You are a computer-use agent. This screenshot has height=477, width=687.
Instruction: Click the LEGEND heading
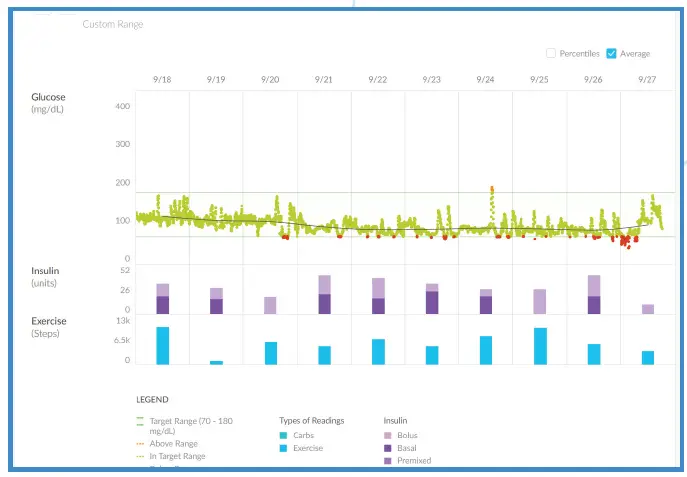coord(152,399)
